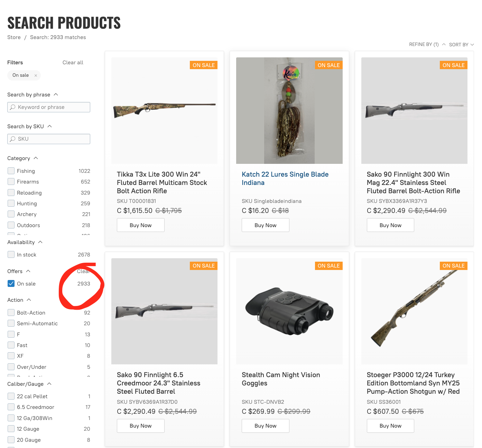Click the search icon in the phrase field
482x448 pixels.
[13, 107]
